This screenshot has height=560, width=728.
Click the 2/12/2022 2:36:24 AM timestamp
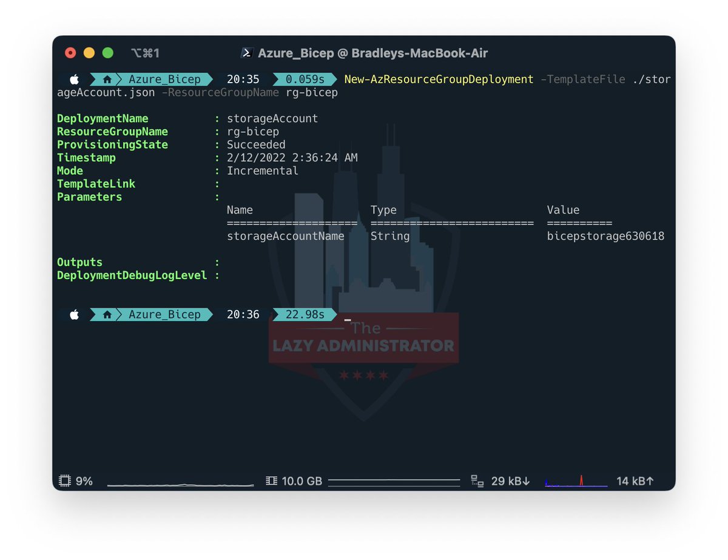click(x=292, y=158)
